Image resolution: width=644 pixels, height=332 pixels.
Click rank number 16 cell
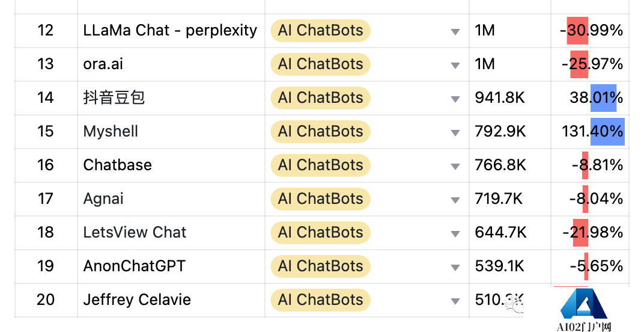pyautogui.click(x=46, y=165)
